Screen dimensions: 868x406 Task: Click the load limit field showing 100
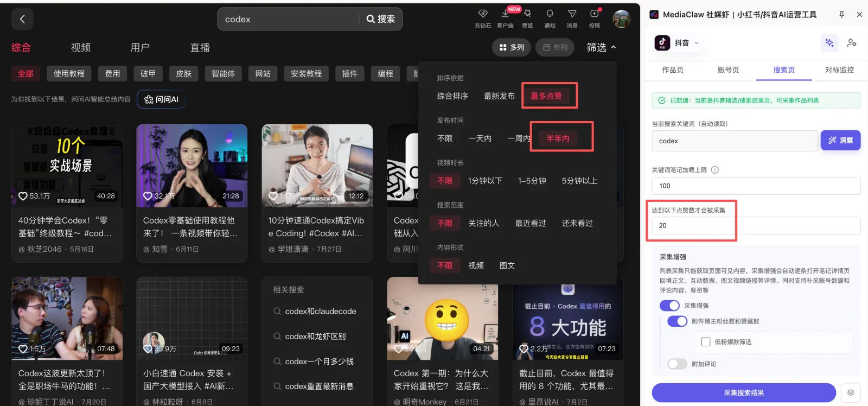756,186
